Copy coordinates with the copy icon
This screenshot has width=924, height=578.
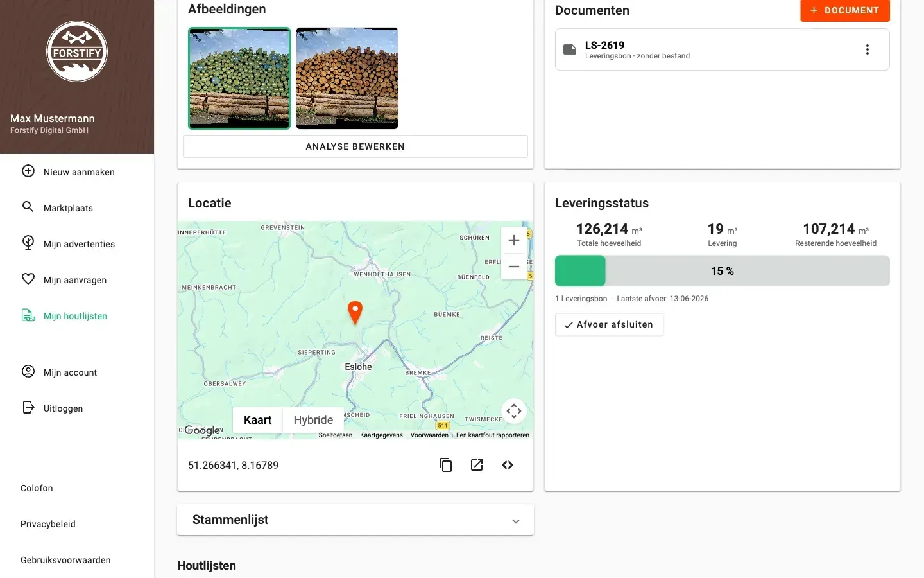coord(446,465)
